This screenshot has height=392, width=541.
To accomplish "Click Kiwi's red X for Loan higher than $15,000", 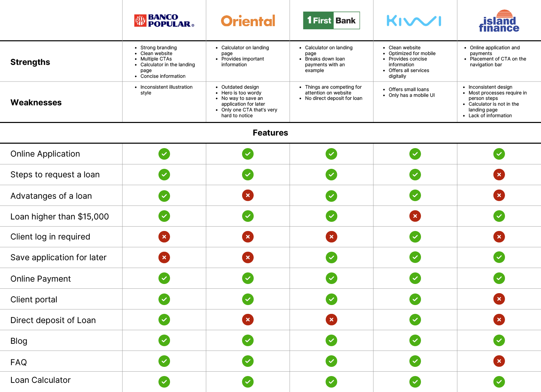I will pyautogui.click(x=415, y=216).
